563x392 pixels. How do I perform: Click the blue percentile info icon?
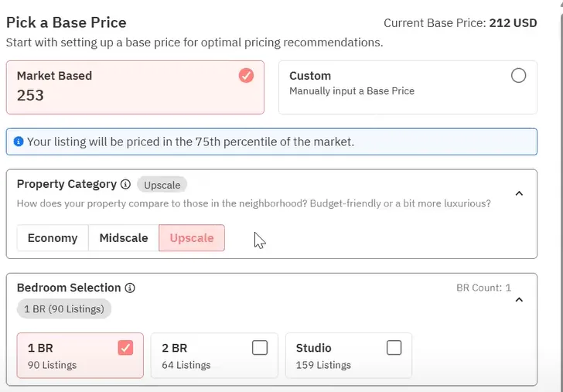[x=19, y=141]
